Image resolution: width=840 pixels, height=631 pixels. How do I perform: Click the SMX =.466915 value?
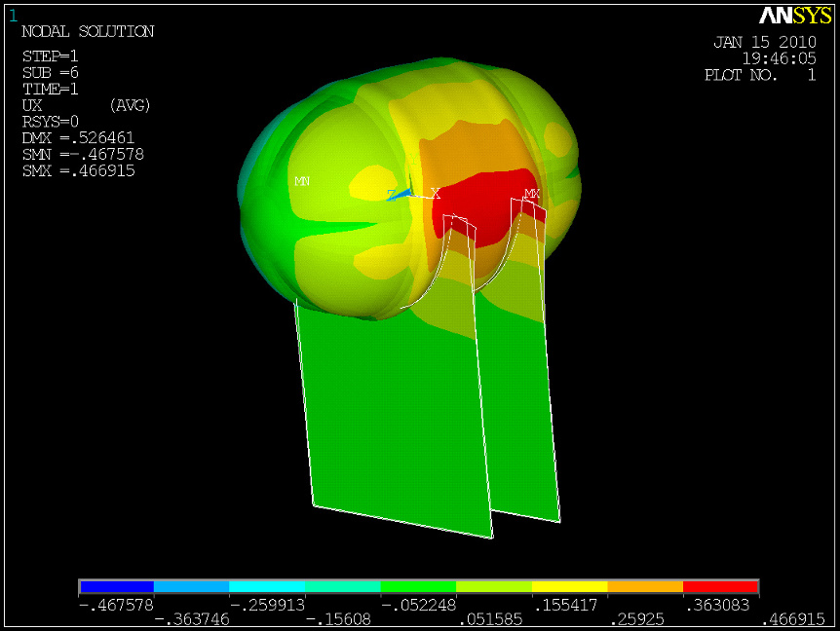tap(78, 170)
